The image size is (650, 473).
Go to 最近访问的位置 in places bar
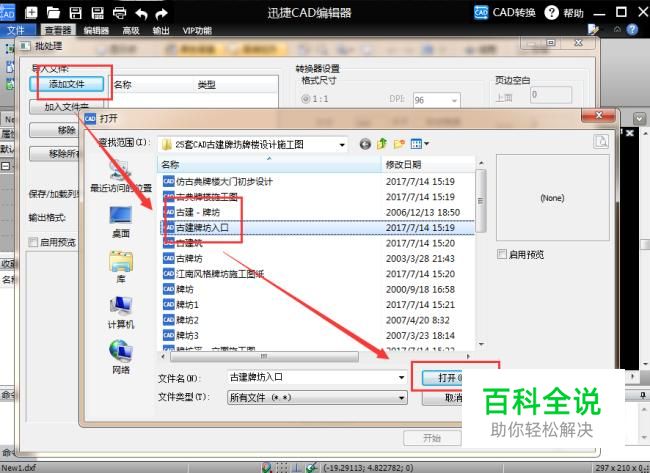[121, 176]
